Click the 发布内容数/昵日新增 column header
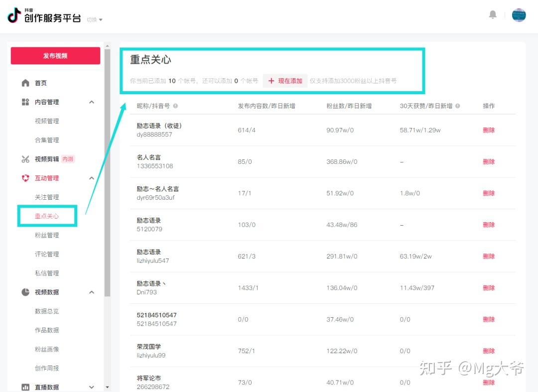538x392 pixels. click(x=267, y=106)
